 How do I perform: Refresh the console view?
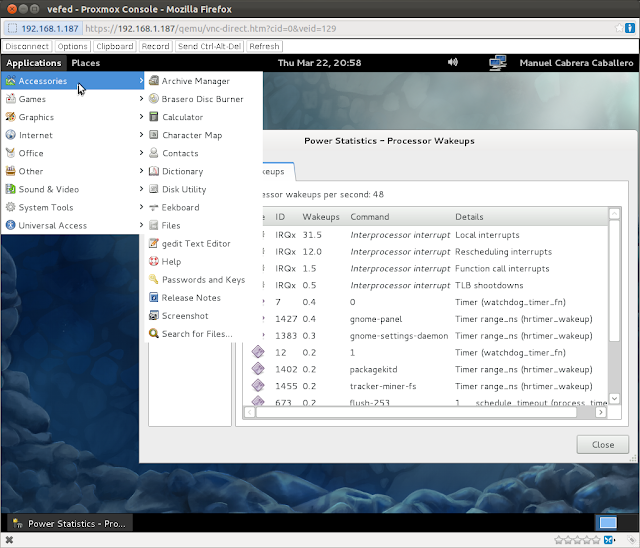point(264,46)
